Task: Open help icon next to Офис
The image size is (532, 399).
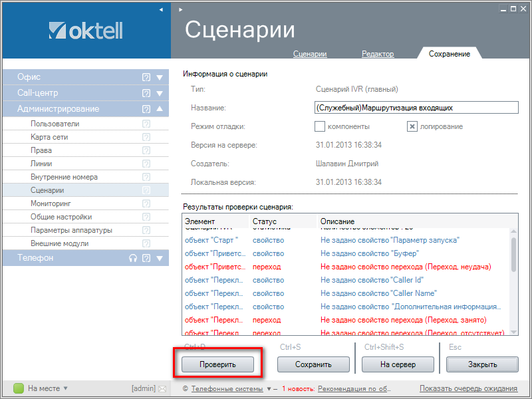Action: (146, 77)
